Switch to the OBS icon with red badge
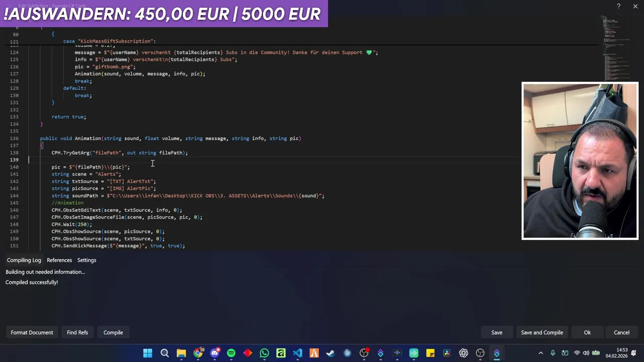Screen dimensions: 644x362 [364, 353]
